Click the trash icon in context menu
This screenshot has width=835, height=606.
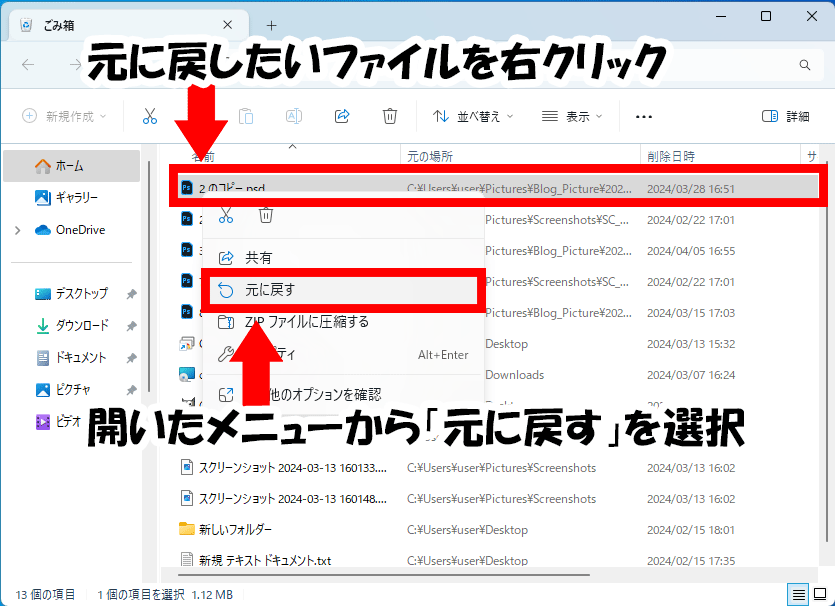tap(266, 215)
